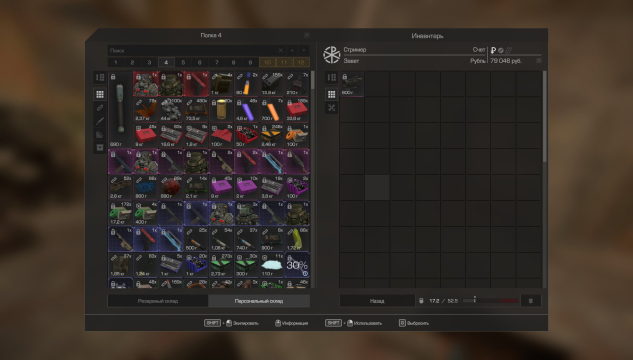633x360 pixels.
Task: Open shelf tab 7
Action: tap(216, 63)
